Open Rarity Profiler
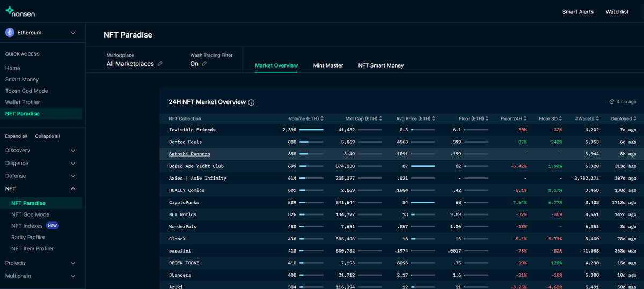The image size is (644, 289). pos(28,237)
